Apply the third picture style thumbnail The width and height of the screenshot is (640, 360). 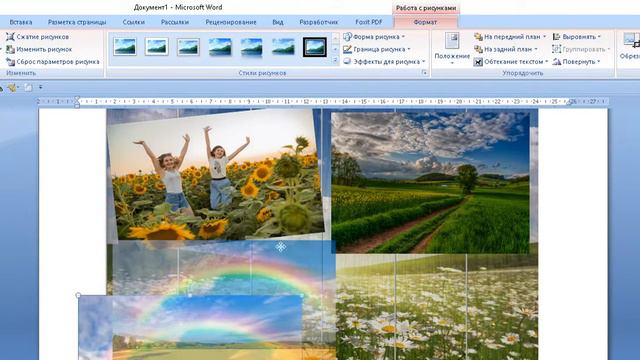tap(188, 47)
